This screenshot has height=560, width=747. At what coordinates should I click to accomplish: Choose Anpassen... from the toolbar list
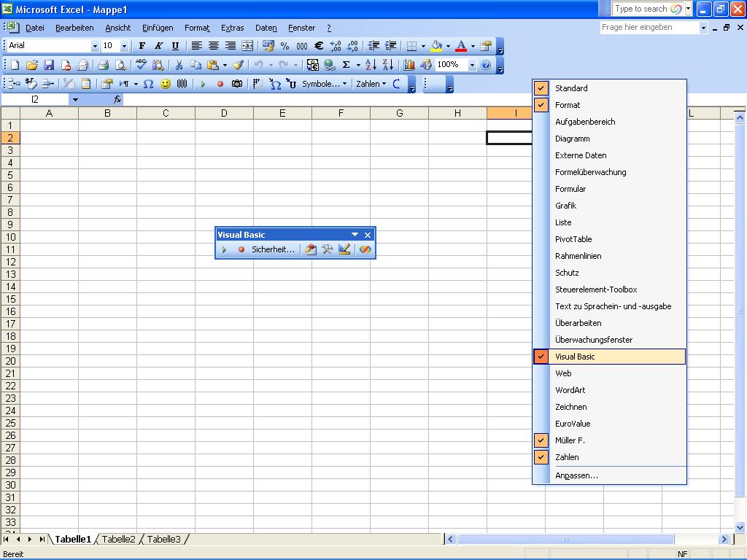pyautogui.click(x=610, y=475)
